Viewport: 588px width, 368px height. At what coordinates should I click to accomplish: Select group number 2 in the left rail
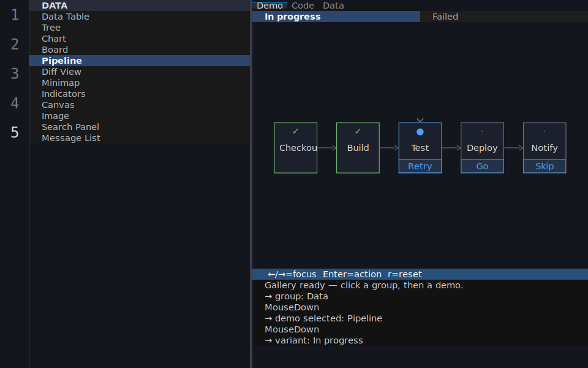pos(15,44)
